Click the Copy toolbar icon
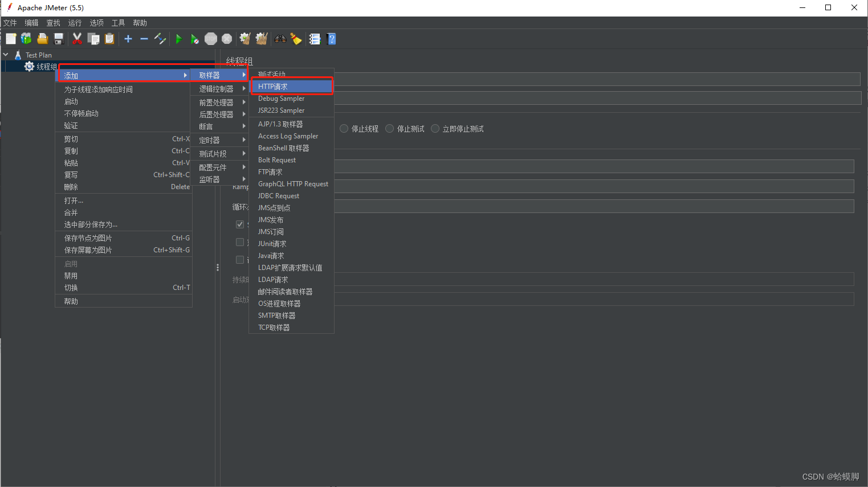 point(93,39)
